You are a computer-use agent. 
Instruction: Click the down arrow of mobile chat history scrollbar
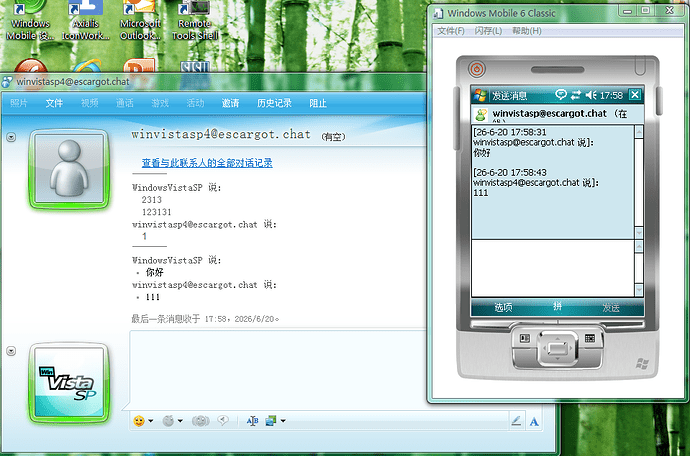point(639,232)
